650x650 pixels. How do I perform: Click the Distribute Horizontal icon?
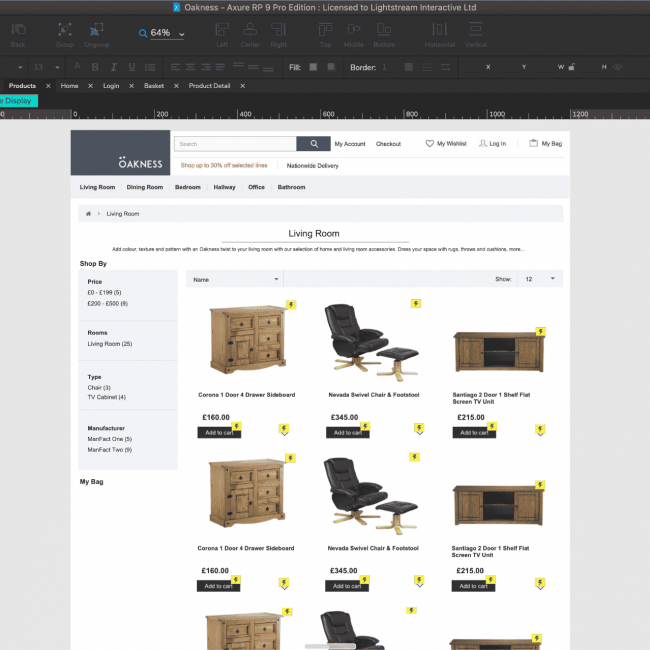[x=439, y=30]
